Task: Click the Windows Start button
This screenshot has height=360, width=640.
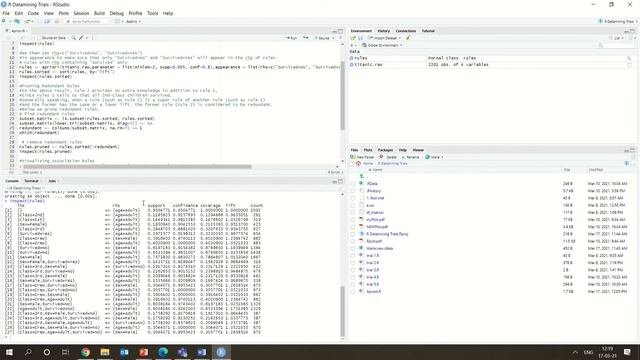Action: click(x=9, y=352)
